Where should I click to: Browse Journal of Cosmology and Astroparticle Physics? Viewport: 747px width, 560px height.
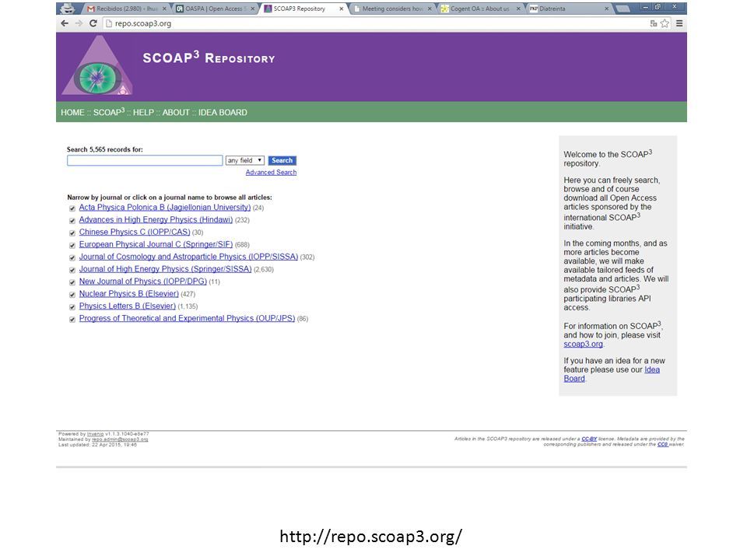point(188,257)
